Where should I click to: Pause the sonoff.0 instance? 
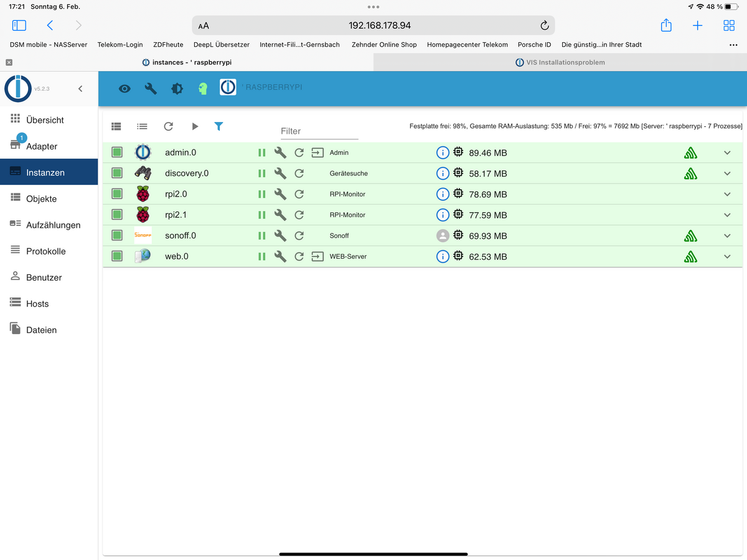tap(261, 236)
